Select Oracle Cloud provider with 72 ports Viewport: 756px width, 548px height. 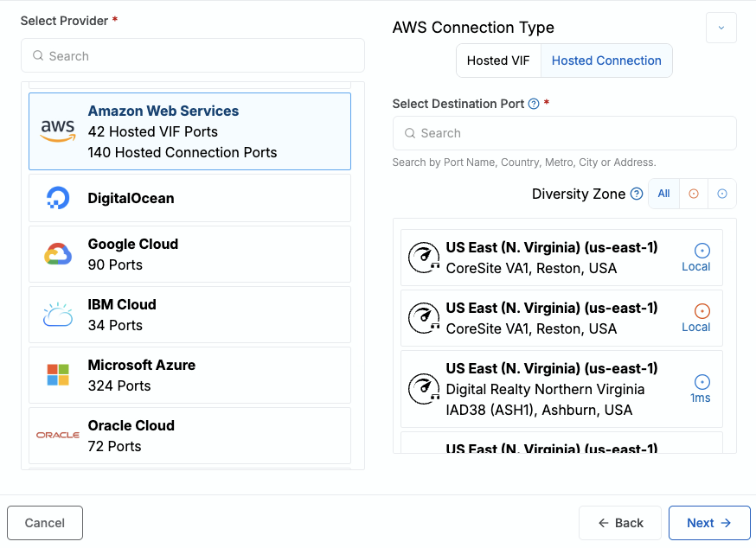pyautogui.click(x=190, y=436)
